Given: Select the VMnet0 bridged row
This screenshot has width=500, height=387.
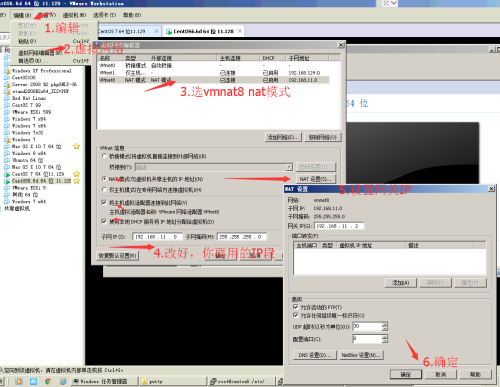Looking at the screenshot, I should point(213,66).
